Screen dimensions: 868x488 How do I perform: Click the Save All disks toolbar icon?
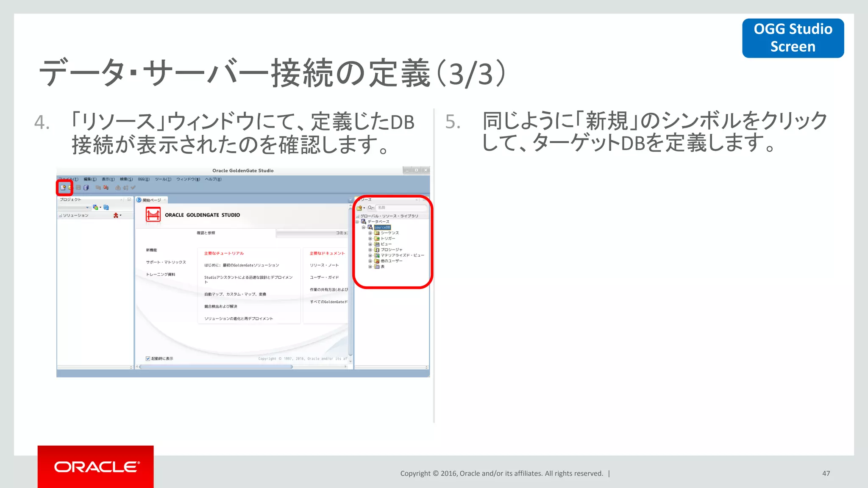pos(86,187)
